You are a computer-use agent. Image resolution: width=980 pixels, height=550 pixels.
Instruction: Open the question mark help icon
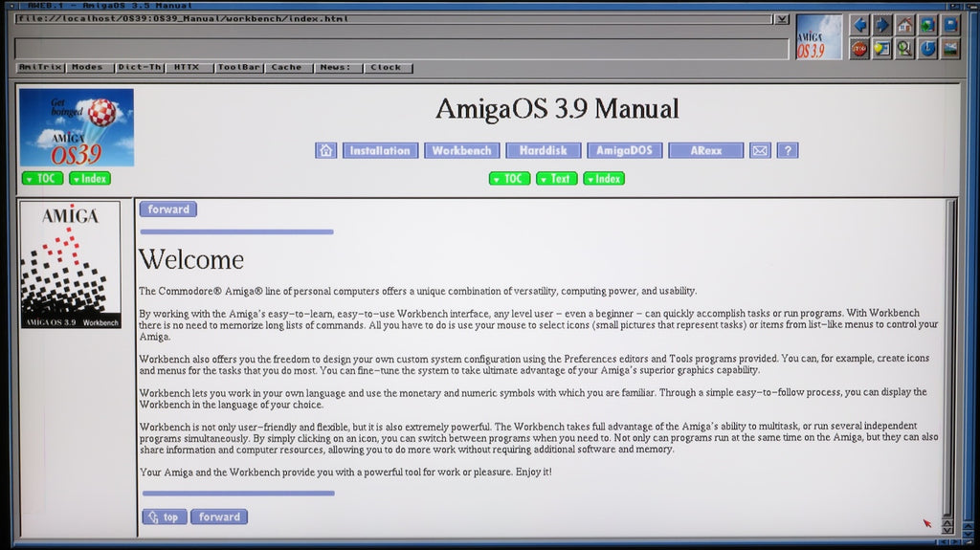(x=787, y=150)
